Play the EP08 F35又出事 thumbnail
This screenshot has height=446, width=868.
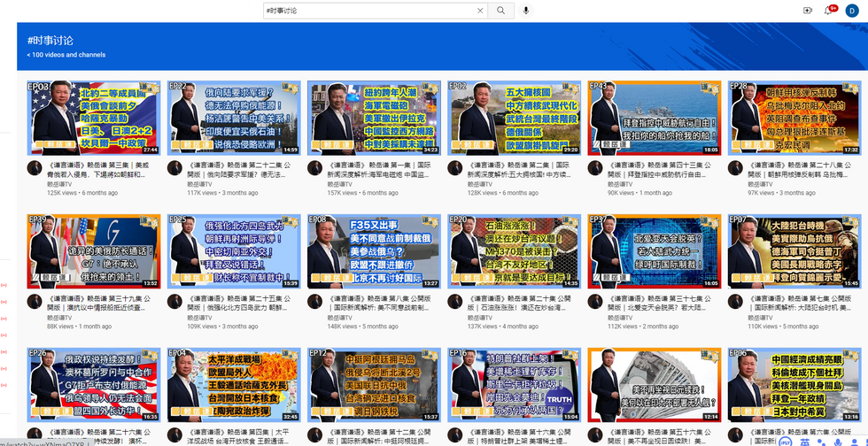click(374, 251)
